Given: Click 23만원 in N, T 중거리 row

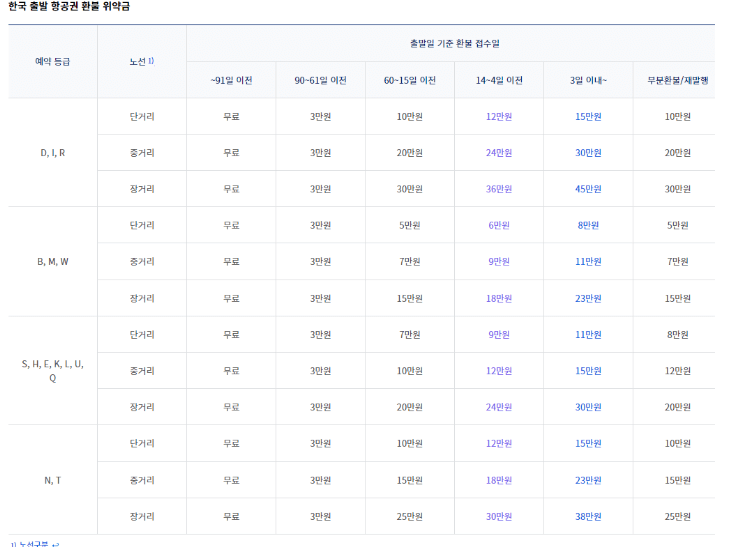Looking at the screenshot, I should click(588, 480).
